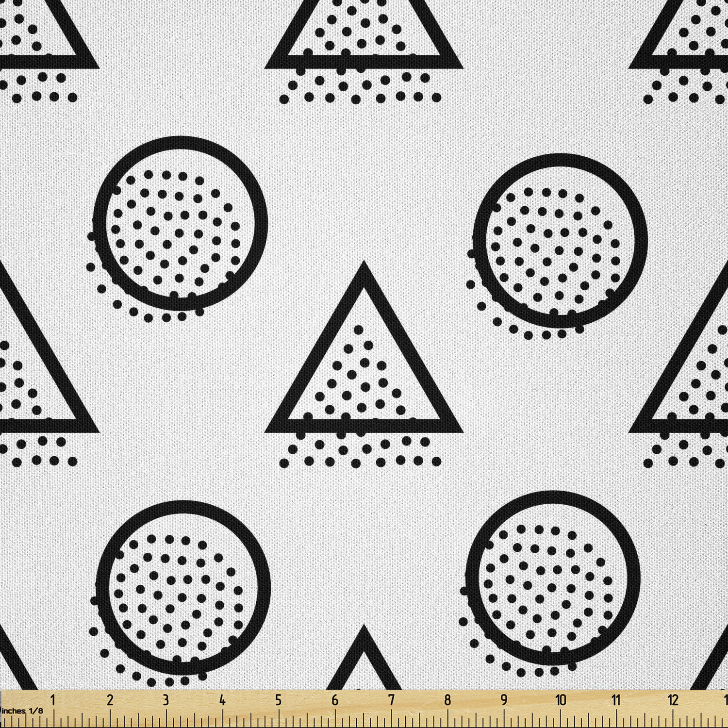This screenshot has height=728, width=728.
Task: Click the ruler's number 9
Action: pyautogui.click(x=504, y=700)
